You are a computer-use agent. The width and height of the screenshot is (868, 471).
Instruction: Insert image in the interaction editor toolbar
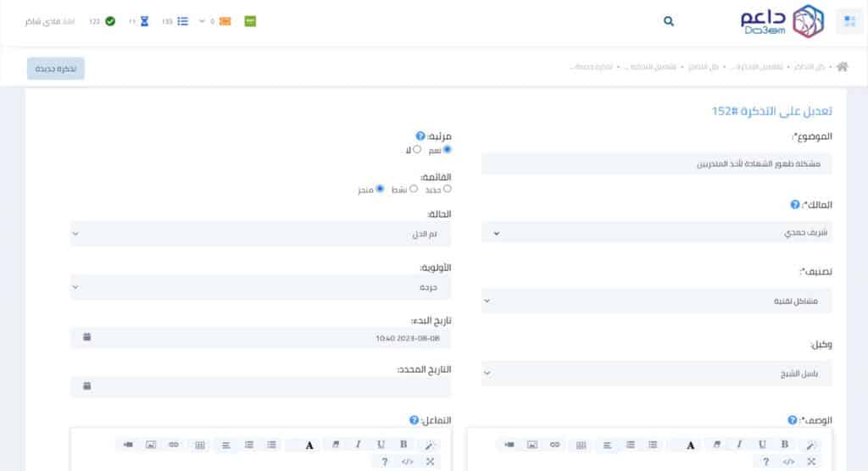pyautogui.click(x=151, y=445)
